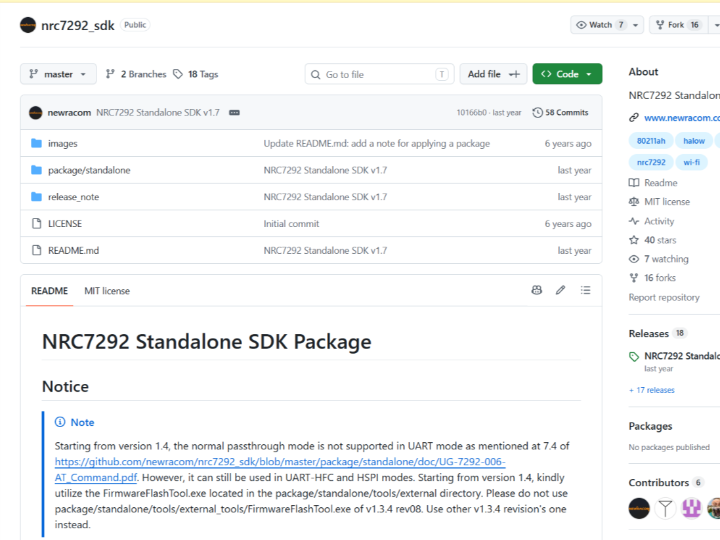Click the wi-fi topic tag
The height and width of the screenshot is (540, 720).
pyautogui.click(x=691, y=162)
